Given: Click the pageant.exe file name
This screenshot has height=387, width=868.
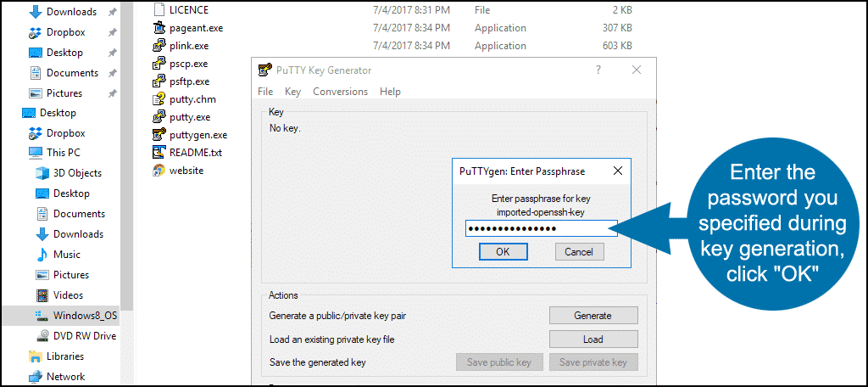Looking at the screenshot, I should click(197, 28).
